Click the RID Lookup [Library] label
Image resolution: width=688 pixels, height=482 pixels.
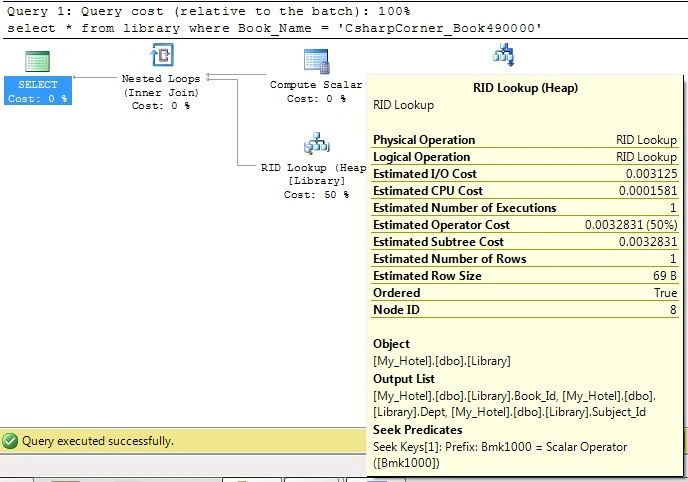[x=315, y=181]
